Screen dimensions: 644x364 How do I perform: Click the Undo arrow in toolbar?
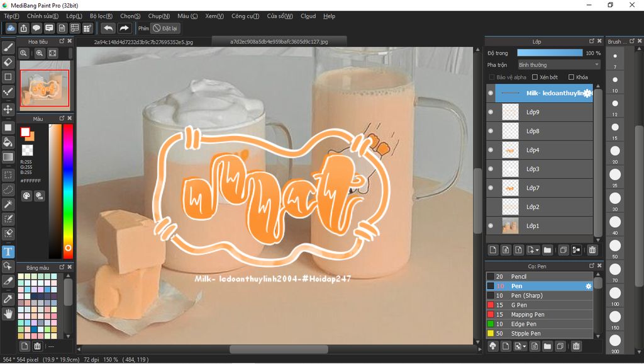click(108, 28)
